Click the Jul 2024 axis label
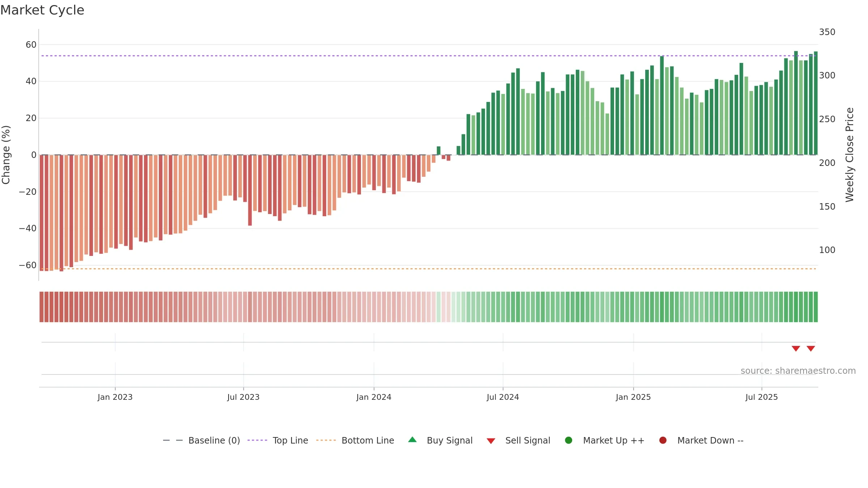868x488 pixels. [x=503, y=397]
